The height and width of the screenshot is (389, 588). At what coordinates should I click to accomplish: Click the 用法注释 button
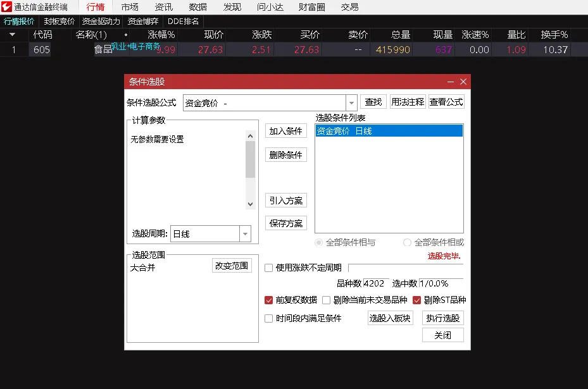pyautogui.click(x=408, y=102)
